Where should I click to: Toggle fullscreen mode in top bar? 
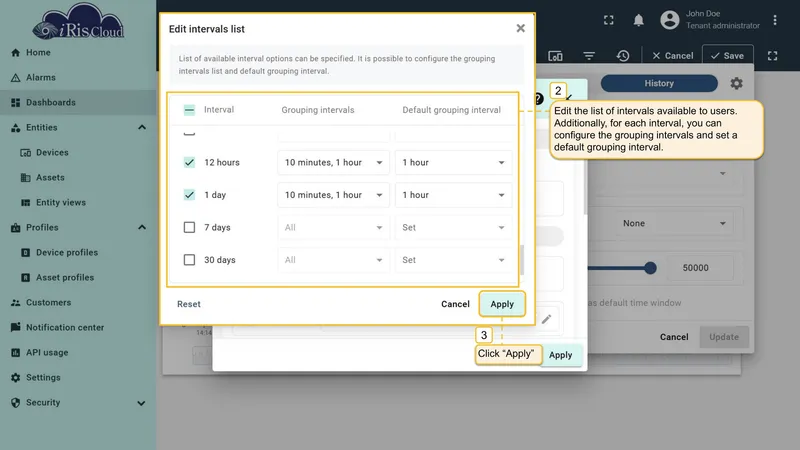tap(609, 20)
